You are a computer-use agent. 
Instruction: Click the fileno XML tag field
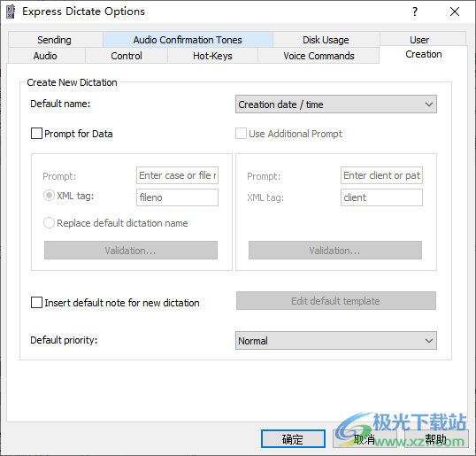177,197
